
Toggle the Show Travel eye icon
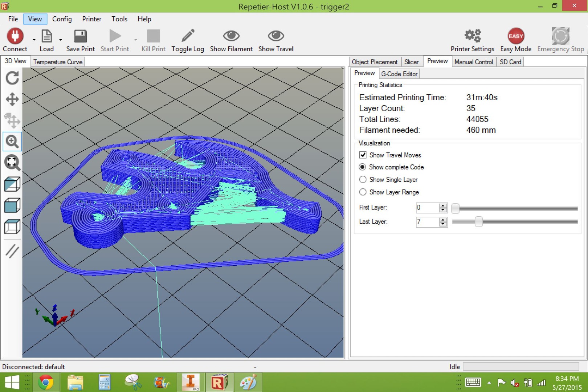276,36
